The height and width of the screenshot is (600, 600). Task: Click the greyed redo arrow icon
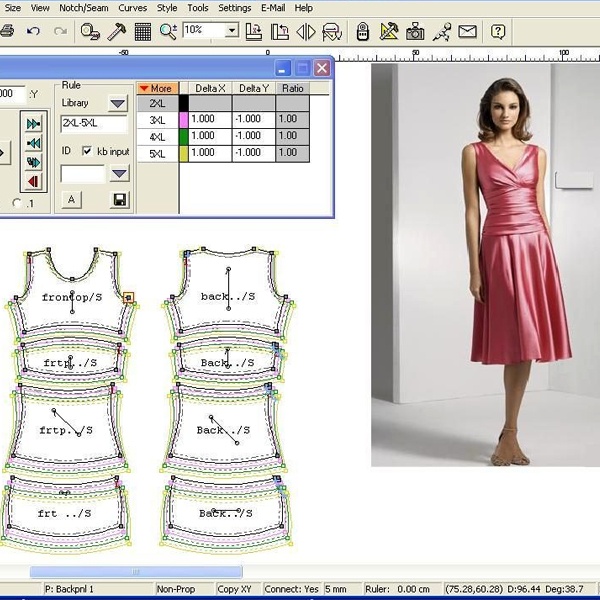pos(60,31)
